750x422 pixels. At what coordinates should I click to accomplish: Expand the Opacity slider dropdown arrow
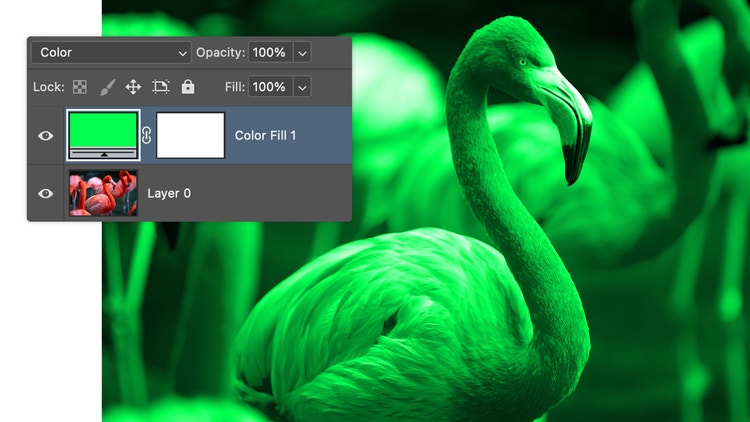[302, 53]
